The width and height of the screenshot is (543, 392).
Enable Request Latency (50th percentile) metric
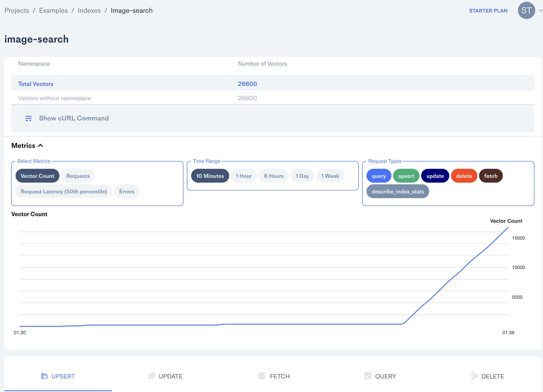(x=64, y=191)
